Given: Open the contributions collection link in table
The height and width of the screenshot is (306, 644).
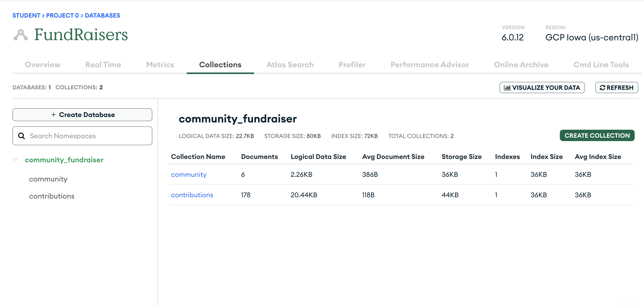Looking at the screenshot, I should [x=192, y=195].
